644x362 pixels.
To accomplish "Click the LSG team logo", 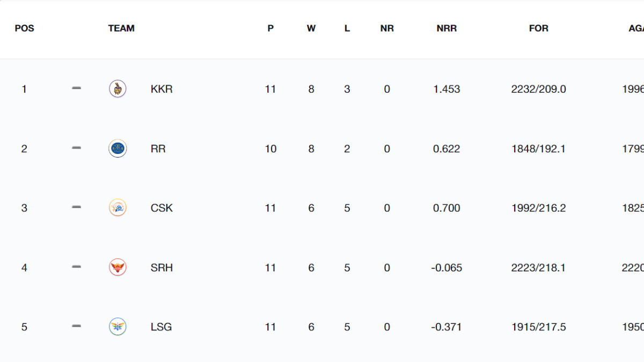I will click(x=118, y=327).
